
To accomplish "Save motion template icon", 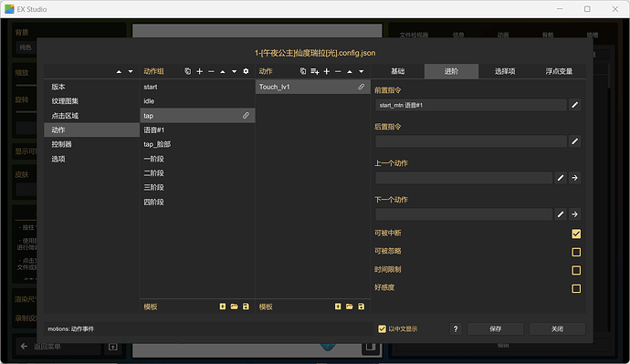I will [362, 307].
